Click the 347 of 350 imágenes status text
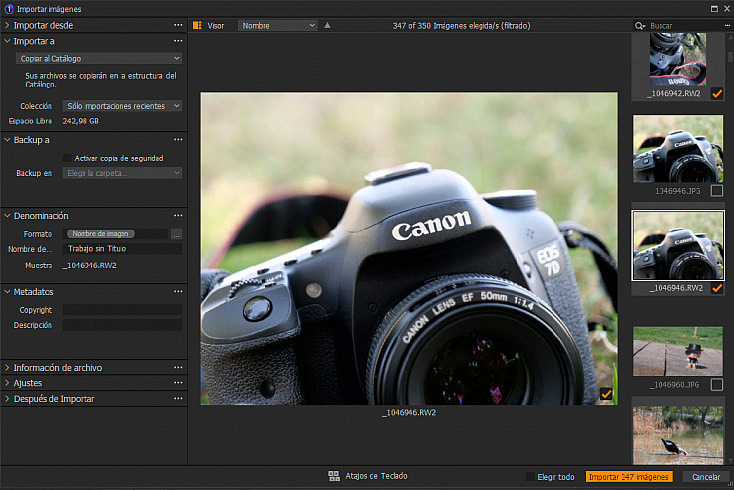 coord(462,26)
